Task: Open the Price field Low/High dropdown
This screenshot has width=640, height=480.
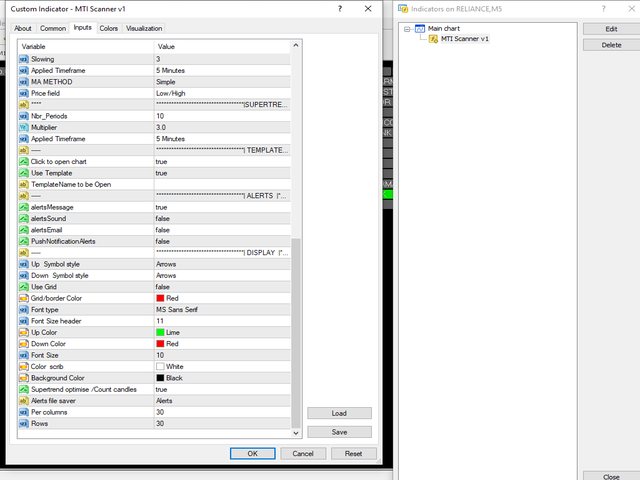Action: click(222, 93)
